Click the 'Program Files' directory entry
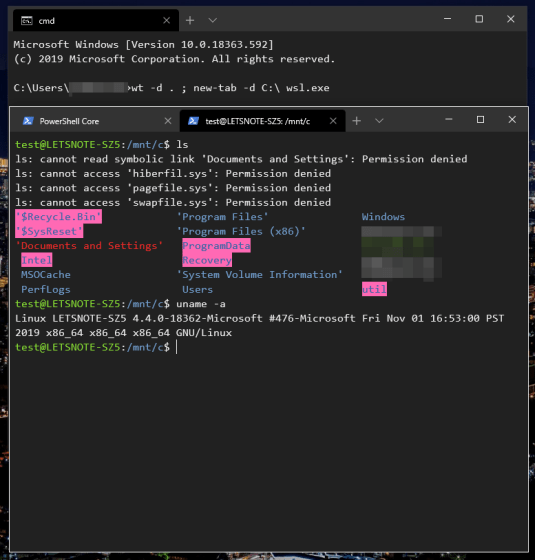 coord(222,217)
